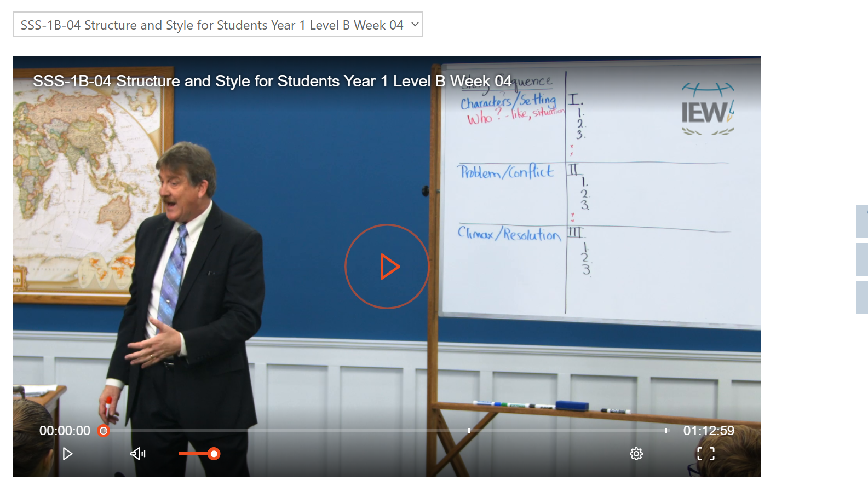Click the 00:00:00 current time display

point(65,431)
